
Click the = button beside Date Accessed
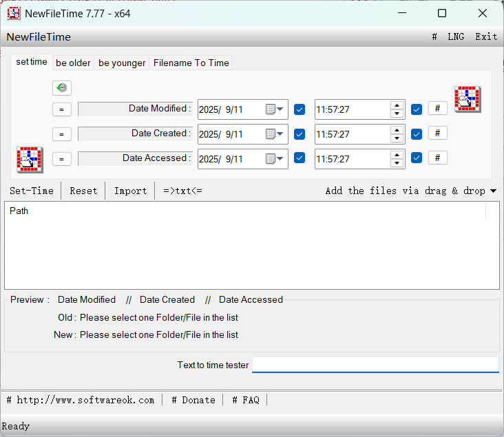coord(62,159)
